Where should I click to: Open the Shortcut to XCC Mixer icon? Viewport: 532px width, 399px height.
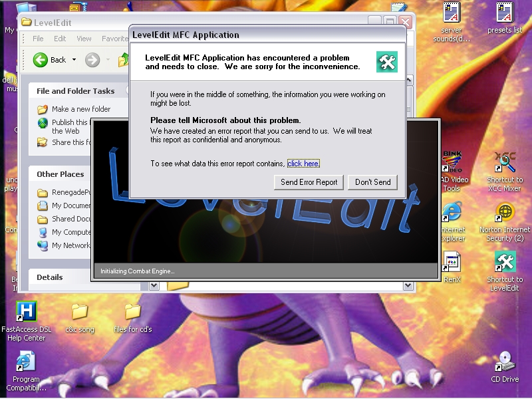[505, 163]
